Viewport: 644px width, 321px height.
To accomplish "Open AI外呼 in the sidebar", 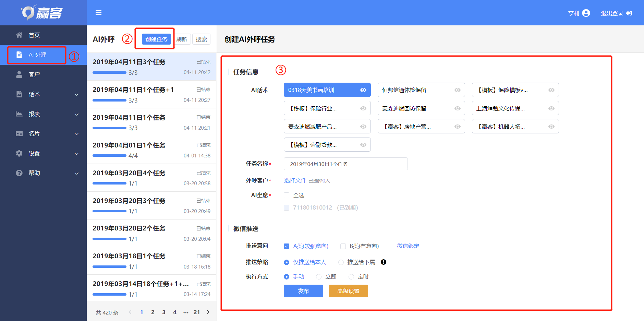I will (43, 55).
